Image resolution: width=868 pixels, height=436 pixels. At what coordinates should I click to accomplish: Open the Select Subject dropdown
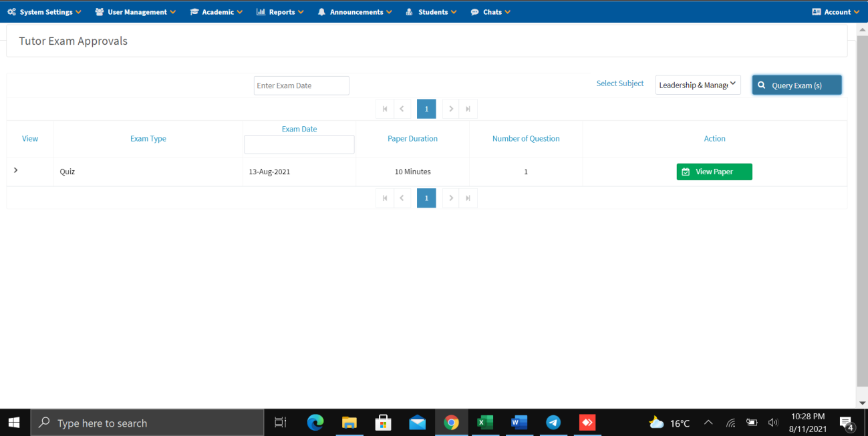[698, 85]
